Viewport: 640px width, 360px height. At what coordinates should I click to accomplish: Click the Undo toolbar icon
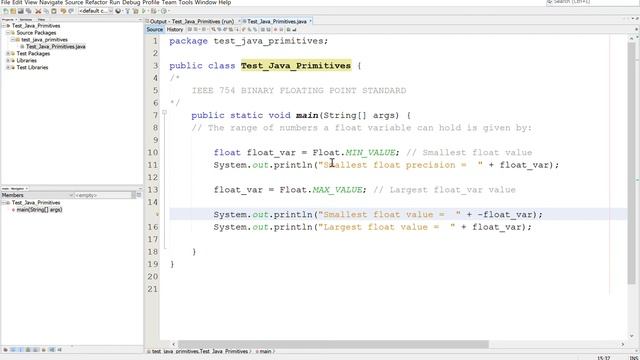click(x=63, y=11)
